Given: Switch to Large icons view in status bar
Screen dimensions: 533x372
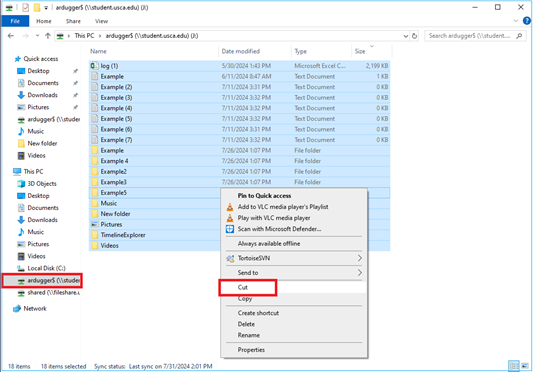Looking at the screenshot, I should 525,366.
